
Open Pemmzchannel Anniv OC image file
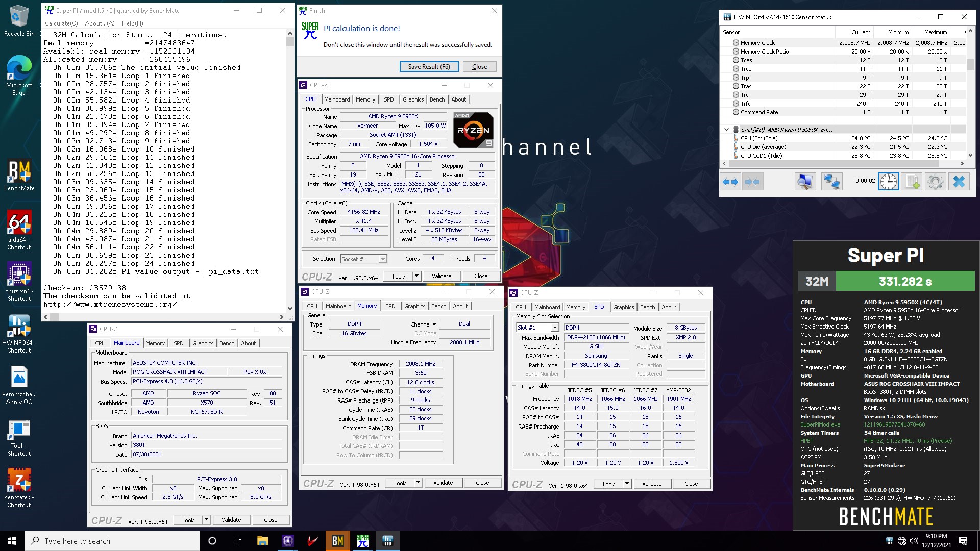tap(19, 385)
